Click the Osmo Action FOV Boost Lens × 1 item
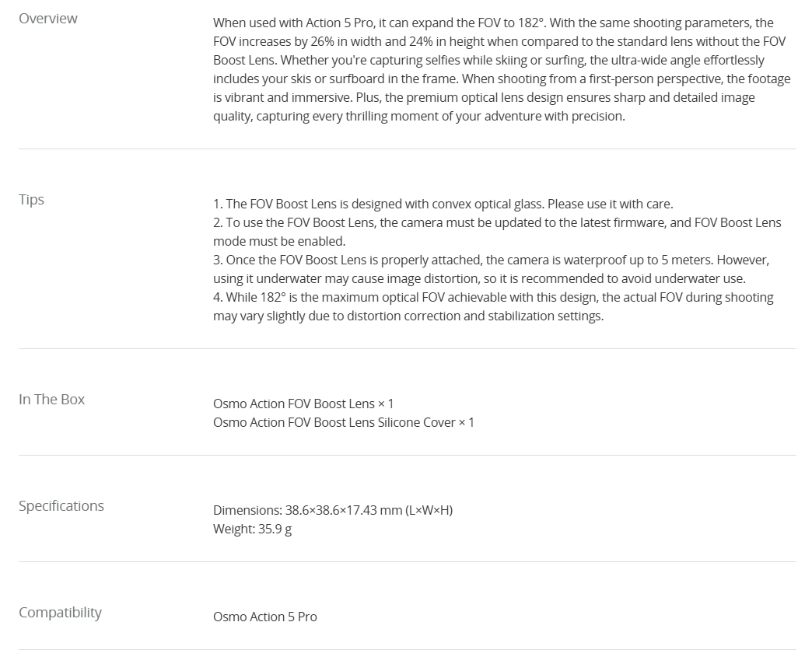The image size is (812, 664). tap(303, 404)
